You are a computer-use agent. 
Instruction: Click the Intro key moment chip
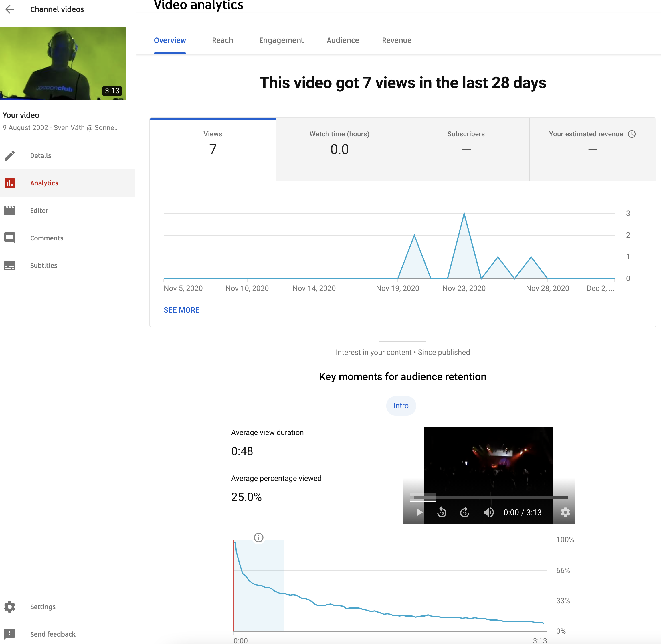click(x=401, y=406)
